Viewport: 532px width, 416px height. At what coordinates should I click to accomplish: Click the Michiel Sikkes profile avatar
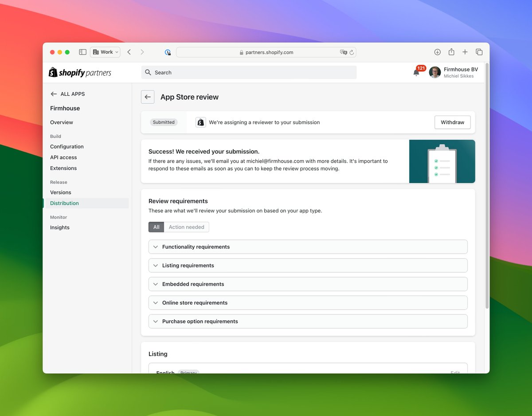coord(435,72)
